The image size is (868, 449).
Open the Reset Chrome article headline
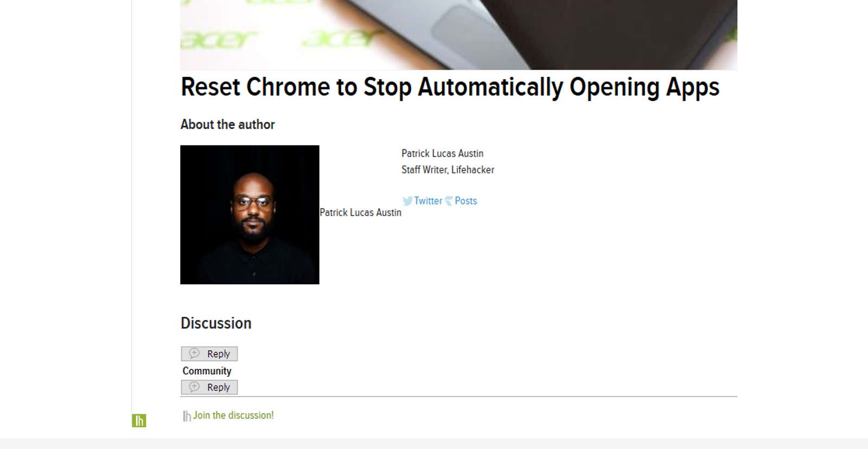tap(450, 87)
